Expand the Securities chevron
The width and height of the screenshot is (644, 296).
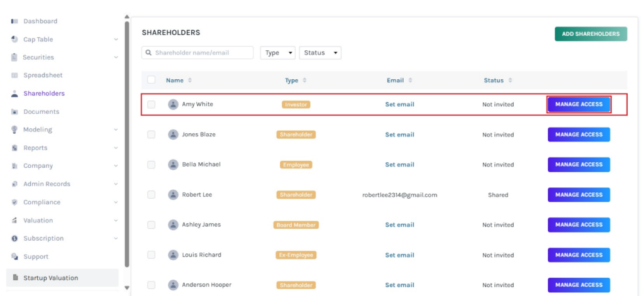tap(116, 57)
